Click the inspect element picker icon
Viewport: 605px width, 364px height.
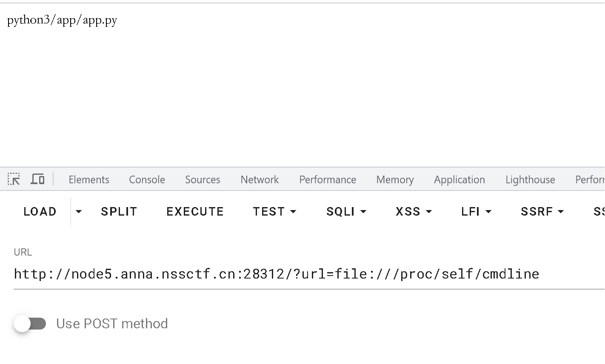pos(14,179)
